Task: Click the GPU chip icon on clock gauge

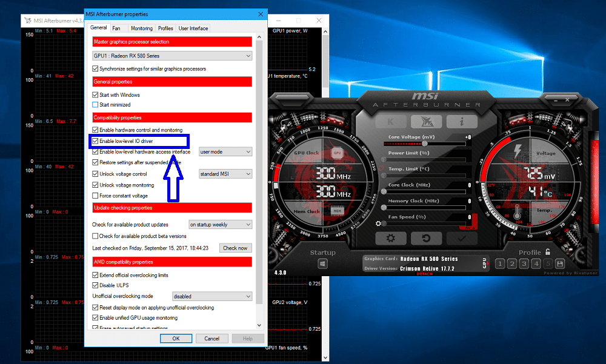Action: pos(338,153)
